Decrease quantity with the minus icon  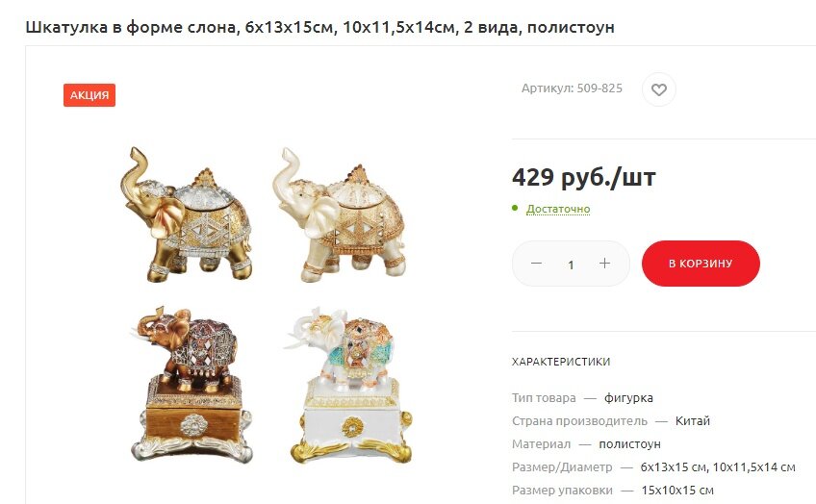(537, 264)
